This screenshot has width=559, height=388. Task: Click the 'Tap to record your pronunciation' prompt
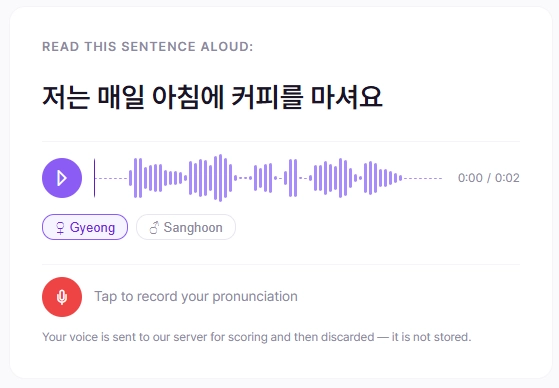pos(196,296)
